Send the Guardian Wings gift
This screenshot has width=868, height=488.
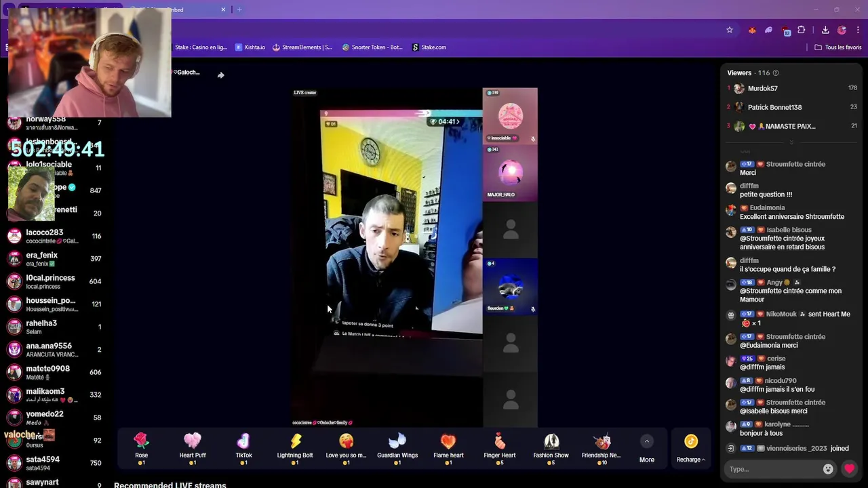(x=397, y=449)
